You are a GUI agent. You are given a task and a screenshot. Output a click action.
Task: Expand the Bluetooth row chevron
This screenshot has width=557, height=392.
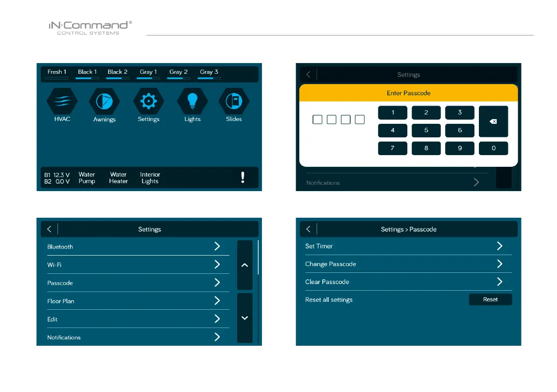tap(217, 246)
